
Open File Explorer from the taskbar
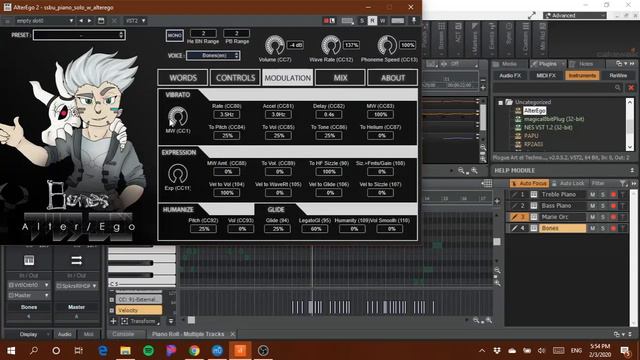125,351
